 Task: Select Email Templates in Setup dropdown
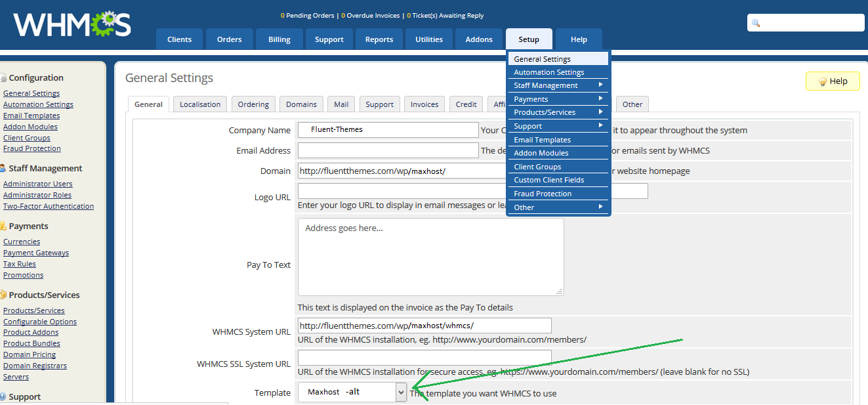[558, 140]
